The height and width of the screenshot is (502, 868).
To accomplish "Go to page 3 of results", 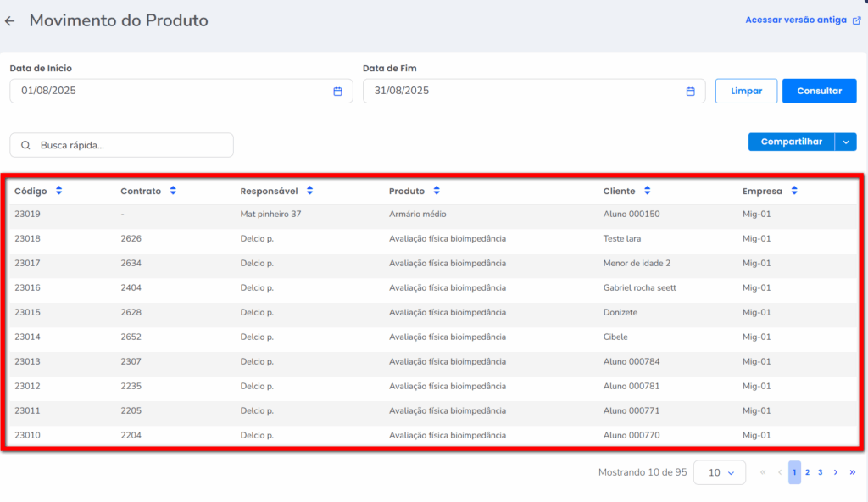I will 821,472.
